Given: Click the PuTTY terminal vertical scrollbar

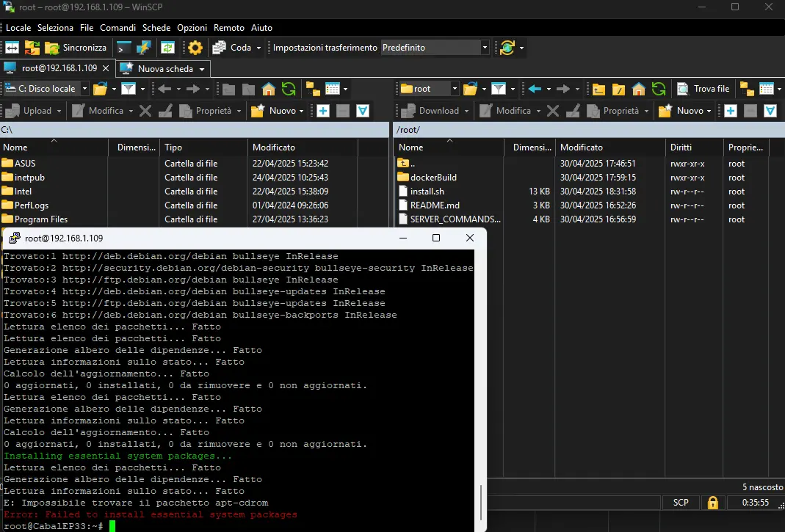Looking at the screenshot, I should click(480, 502).
